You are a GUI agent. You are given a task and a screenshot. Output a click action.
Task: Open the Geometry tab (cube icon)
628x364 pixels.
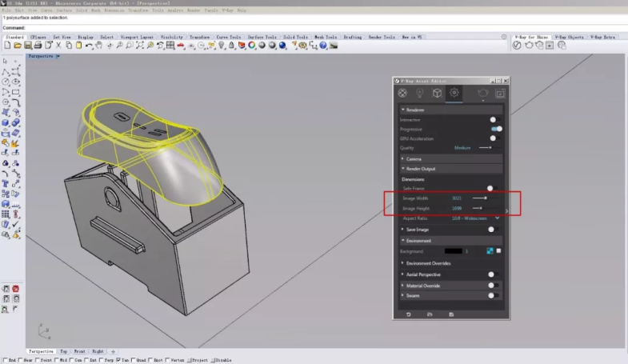pos(437,94)
